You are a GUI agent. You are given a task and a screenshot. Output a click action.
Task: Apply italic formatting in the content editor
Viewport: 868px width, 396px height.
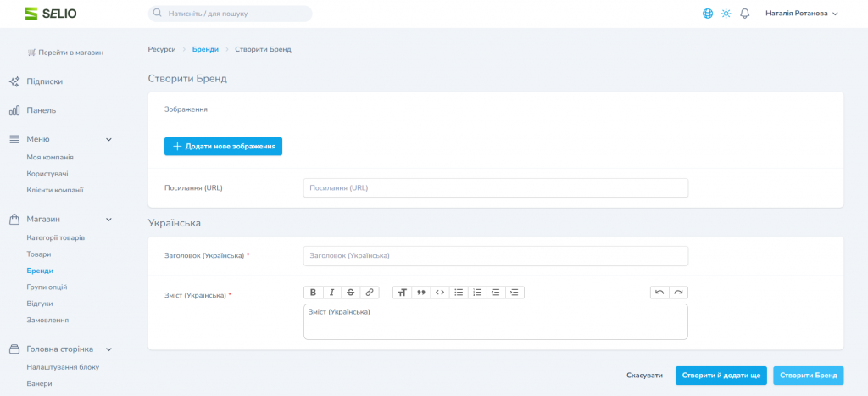pos(331,292)
